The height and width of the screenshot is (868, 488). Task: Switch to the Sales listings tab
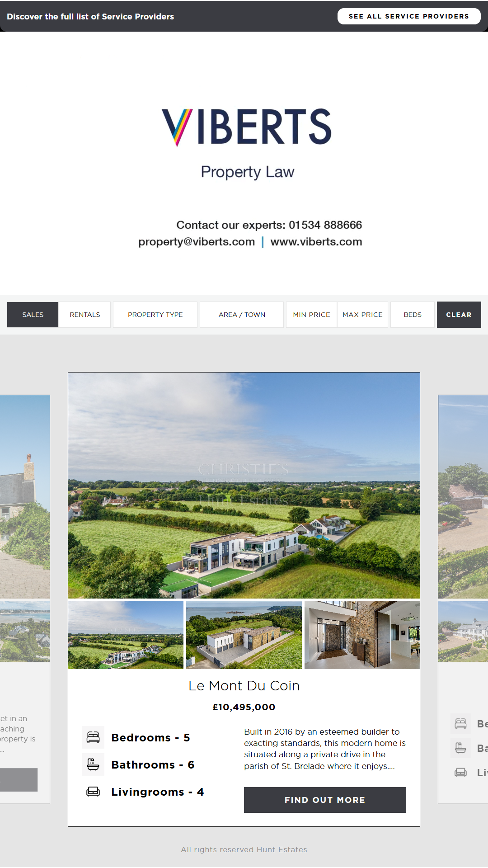click(33, 315)
